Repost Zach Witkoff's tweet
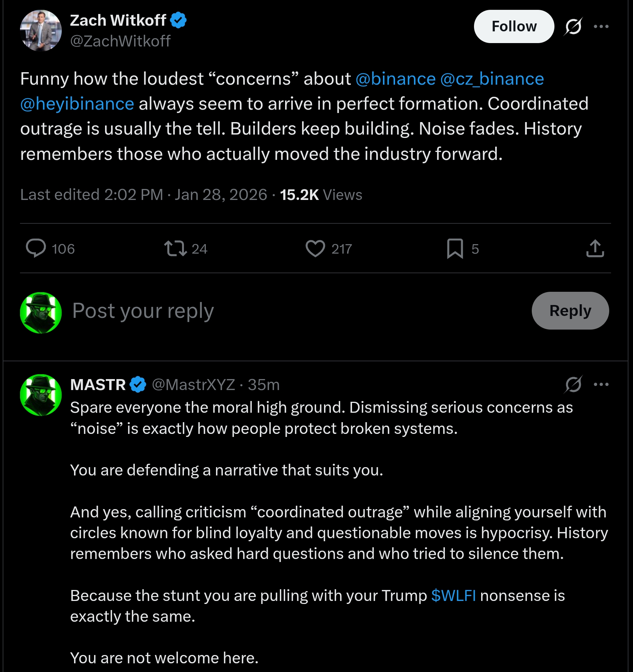Viewport: 633px width, 672px height. coord(175,248)
